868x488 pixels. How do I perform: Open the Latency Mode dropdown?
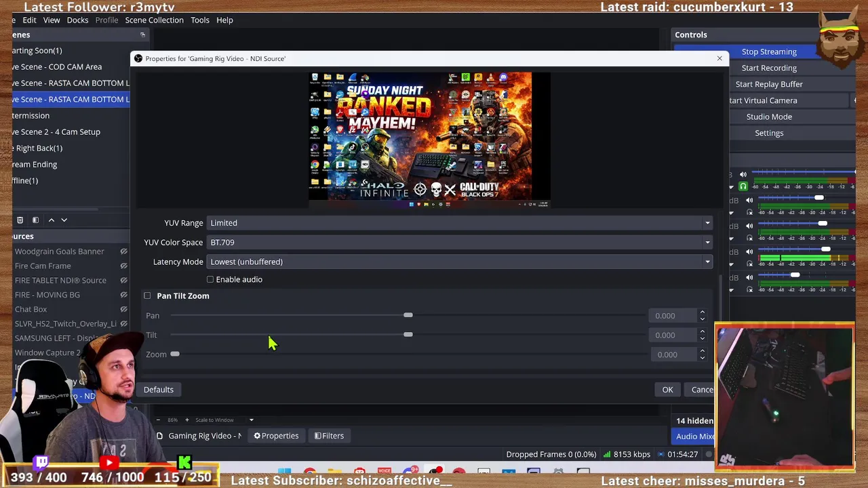(x=459, y=262)
